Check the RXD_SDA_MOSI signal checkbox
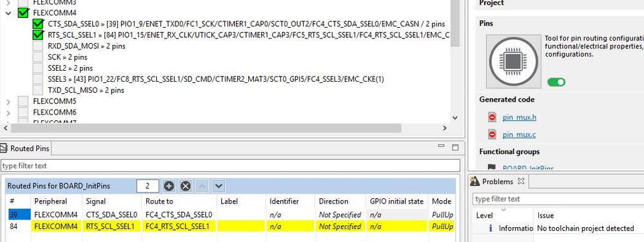Viewport: 644px width, 242px height. [x=38, y=46]
